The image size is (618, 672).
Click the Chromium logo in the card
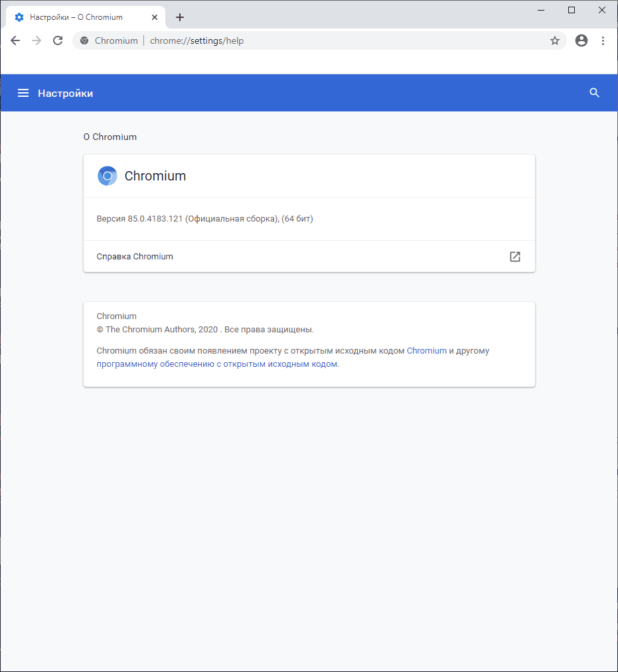point(107,176)
